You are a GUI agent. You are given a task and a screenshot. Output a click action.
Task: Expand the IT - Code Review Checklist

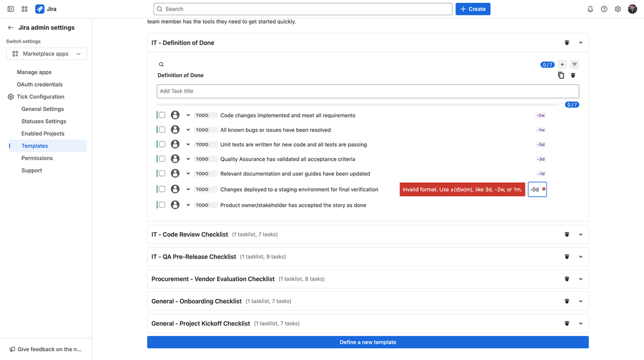[x=580, y=234]
